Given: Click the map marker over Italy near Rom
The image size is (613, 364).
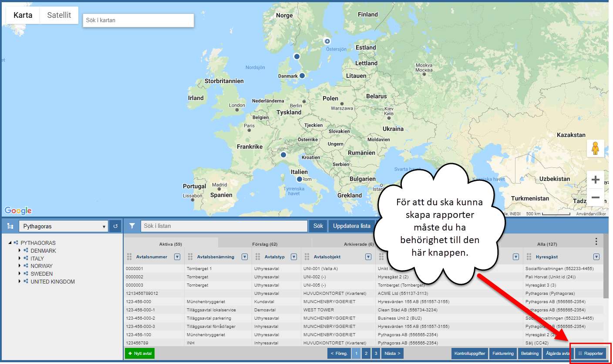Looking at the screenshot, I should [x=299, y=179].
